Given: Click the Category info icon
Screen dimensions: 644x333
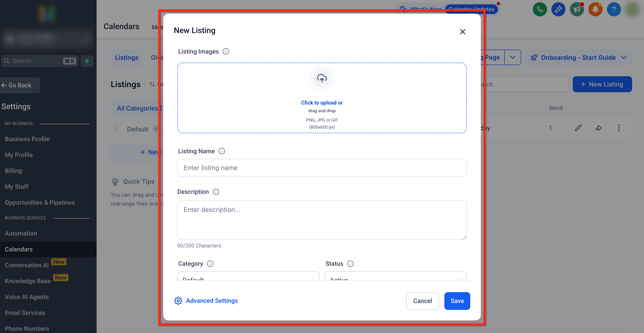Looking at the screenshot, I should (x=210, y=264).
